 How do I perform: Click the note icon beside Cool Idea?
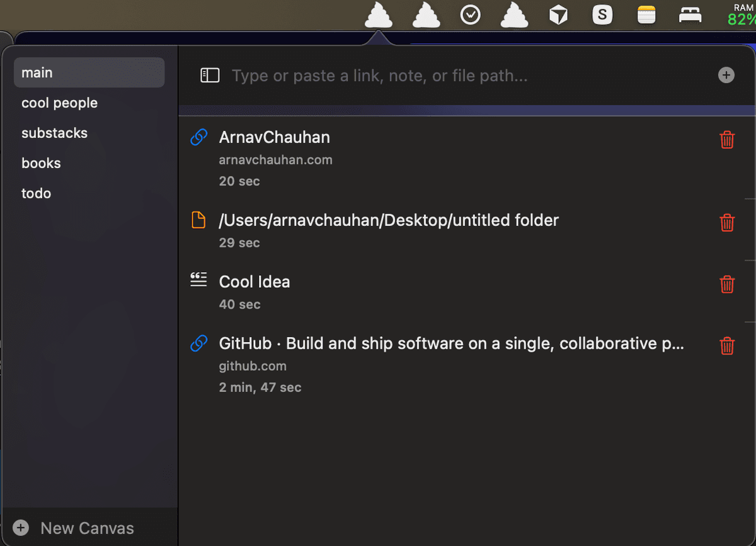(x=198, y=280)
